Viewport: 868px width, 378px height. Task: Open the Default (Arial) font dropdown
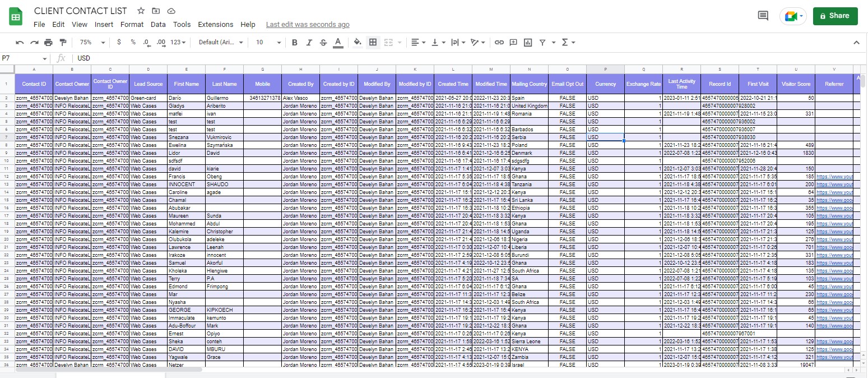(221, 43)
